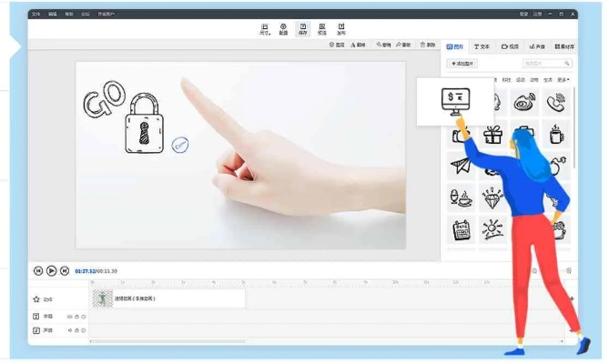Click the clip thumbnail in action track
Screen dimensions: 609x364
click(x=102, y=298)
